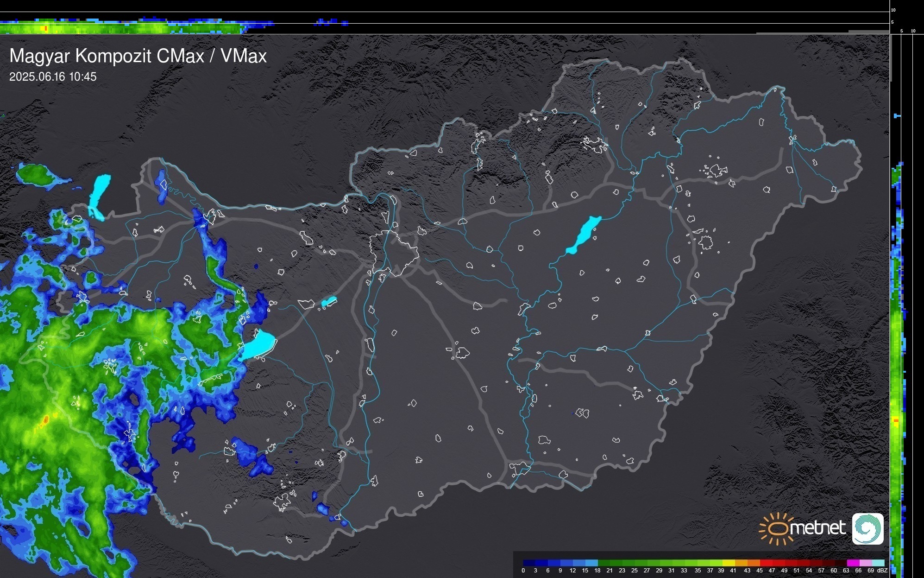Click the 2025.06.16 10:45 timestamp

[x=53, y=77]
